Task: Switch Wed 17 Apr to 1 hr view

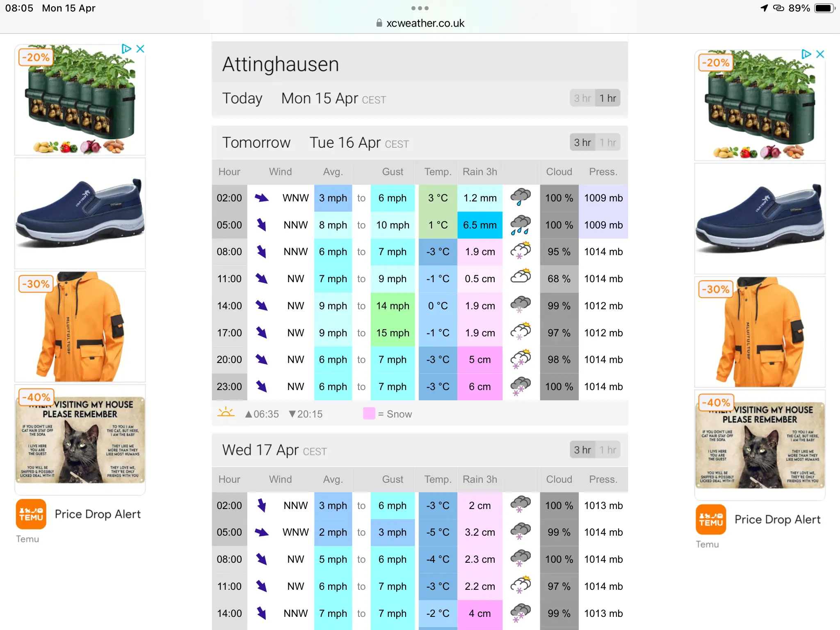Action: pos(607,450)
